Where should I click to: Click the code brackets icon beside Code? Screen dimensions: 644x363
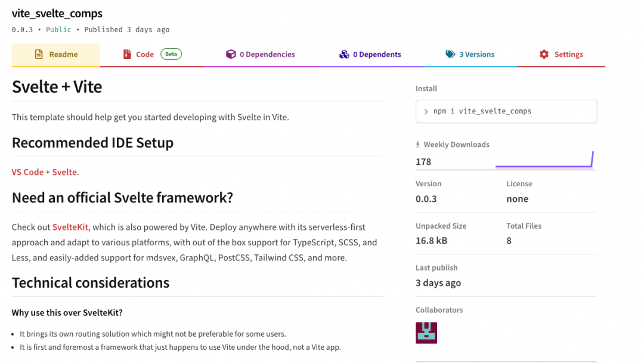pyautogui.click(x=126, y=54)
